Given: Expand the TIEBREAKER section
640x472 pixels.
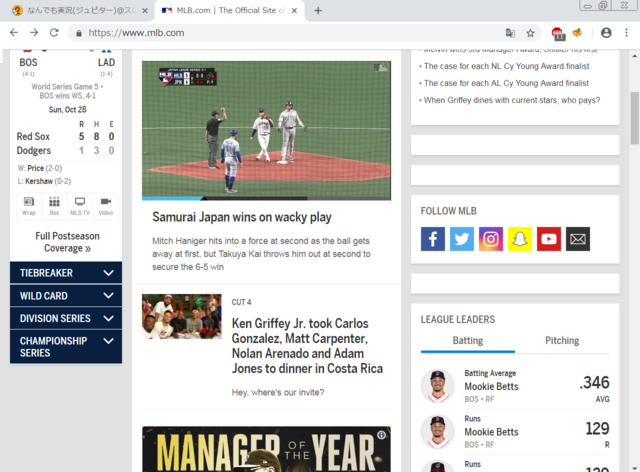Looking at the screenshot, I should point(66,273).
